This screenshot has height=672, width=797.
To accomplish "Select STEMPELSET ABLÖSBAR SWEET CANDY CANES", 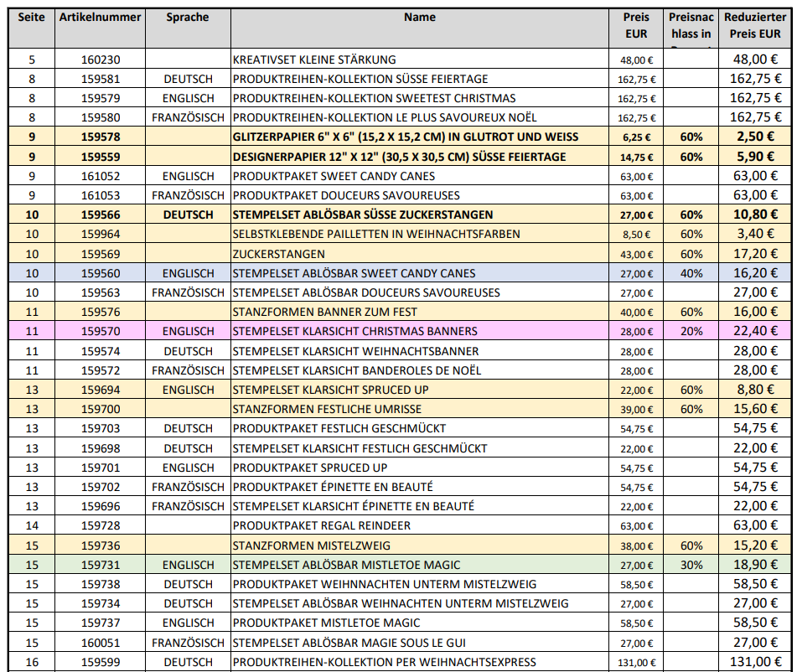I will [x=420, y=273].
